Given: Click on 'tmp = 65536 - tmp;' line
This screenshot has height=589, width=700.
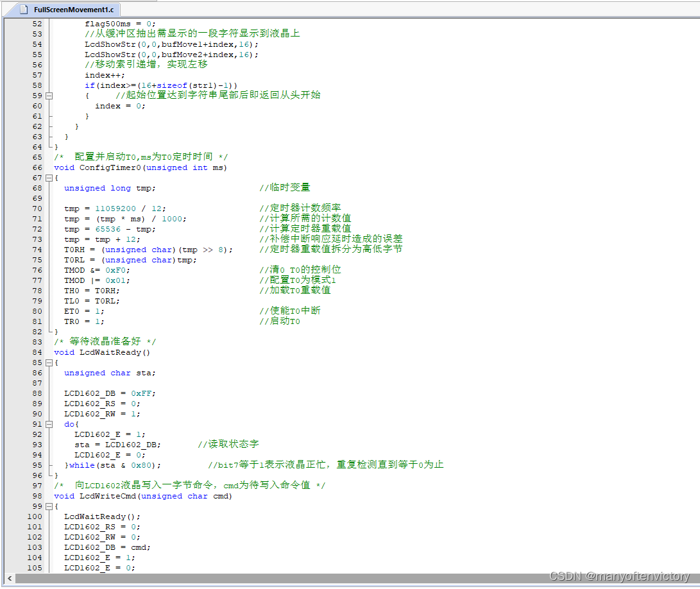Looking at the screenshot, I should point(110,229).
